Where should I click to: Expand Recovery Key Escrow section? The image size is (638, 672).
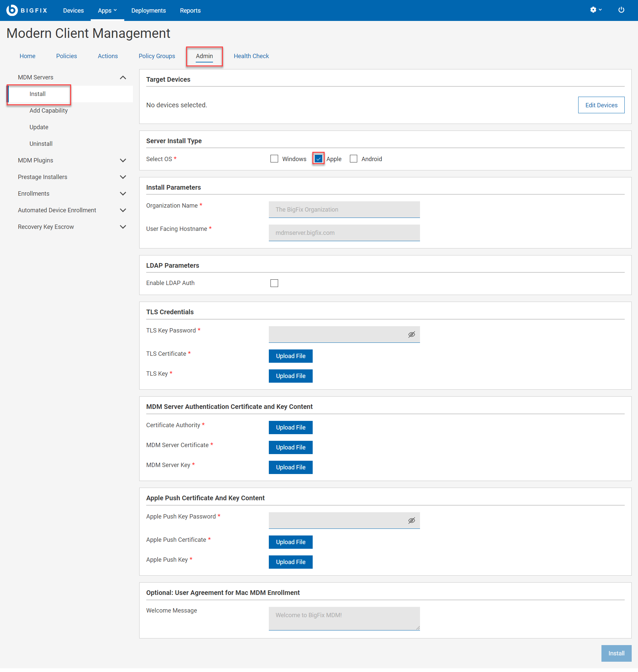tap(123, 227)
